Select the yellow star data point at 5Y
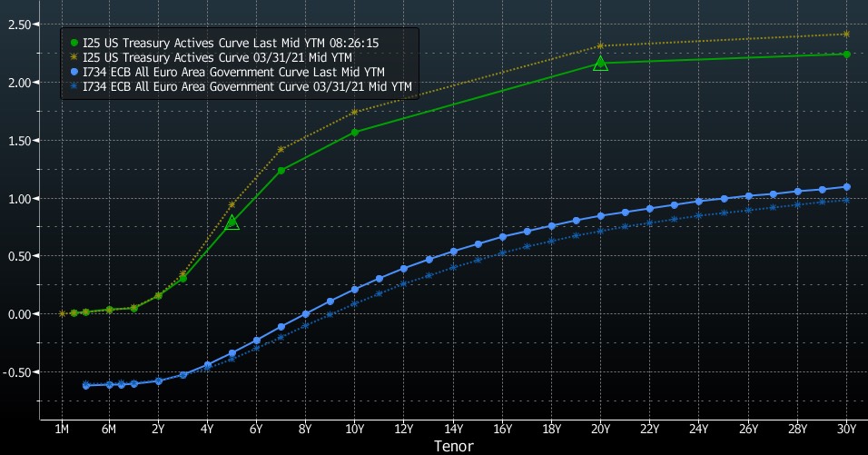This screenshot has height=455, width=868. 232,205
